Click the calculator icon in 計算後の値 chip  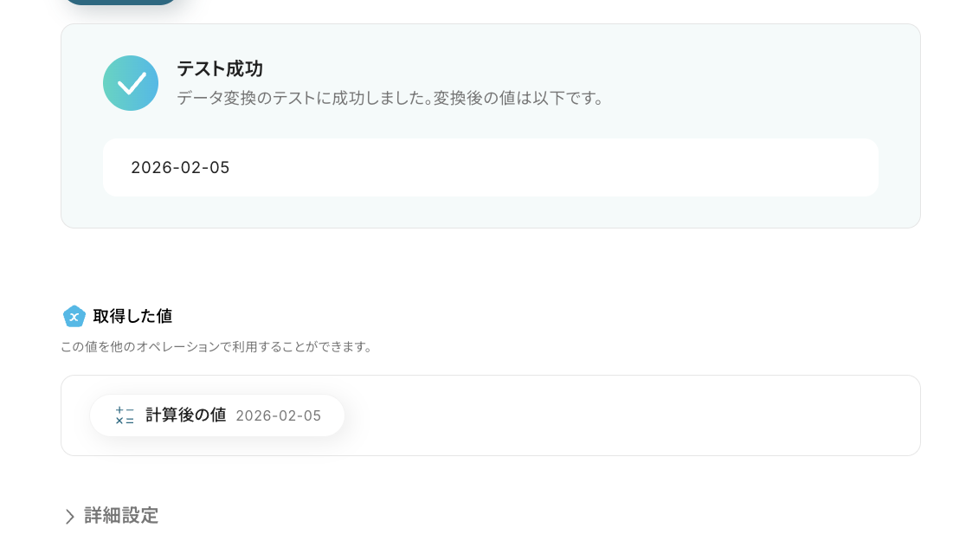coord(125,415)
